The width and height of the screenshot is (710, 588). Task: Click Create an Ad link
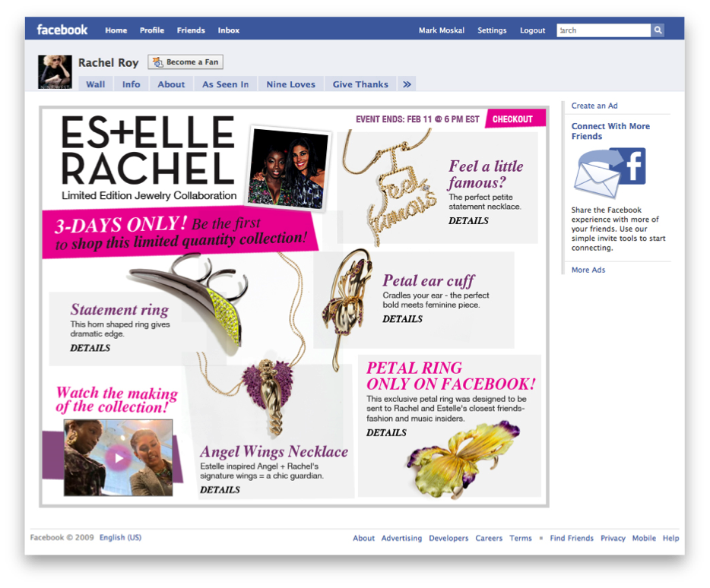(x=594, y=106)
